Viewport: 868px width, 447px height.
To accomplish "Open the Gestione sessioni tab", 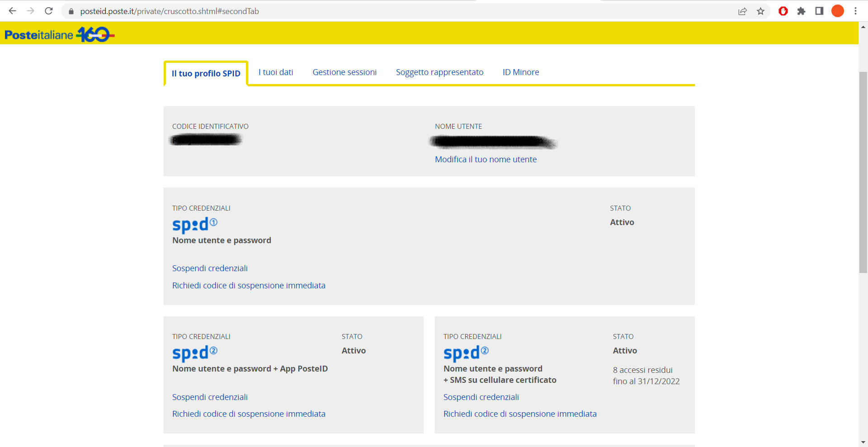I will [344, 72].
